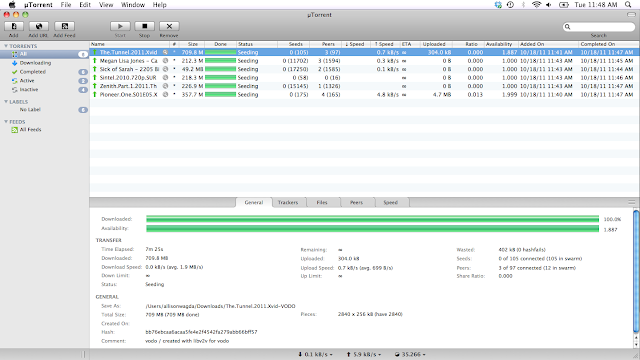Click the volume icon in menu bar
640x360 pixels.
click(x=549, y=5)
